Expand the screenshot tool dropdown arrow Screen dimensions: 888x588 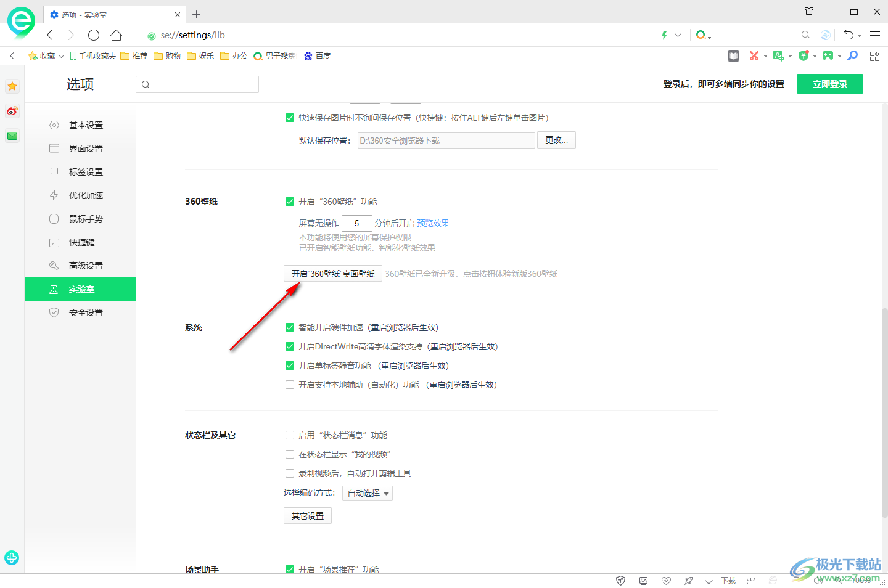click(x=765, y=56)
